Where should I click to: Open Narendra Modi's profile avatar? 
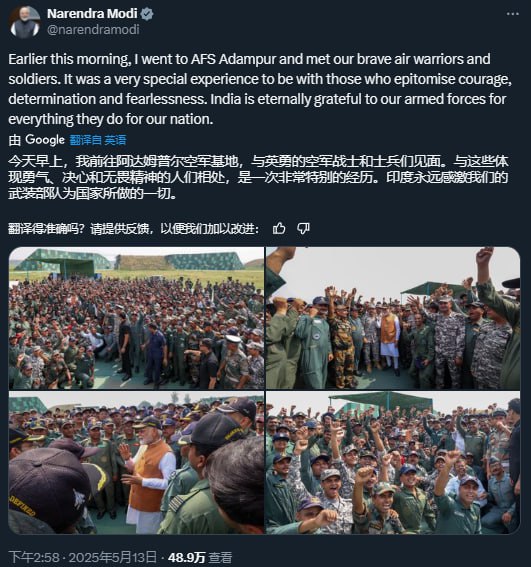[25, 22]
